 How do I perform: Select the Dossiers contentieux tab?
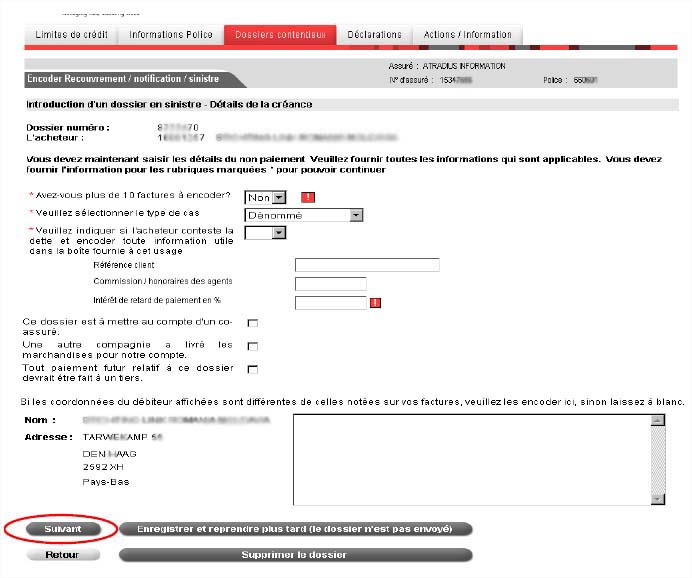[280, 34]
